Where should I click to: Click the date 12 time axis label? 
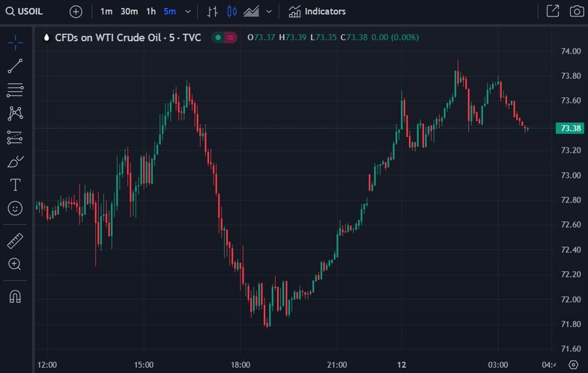pos(402,365)
